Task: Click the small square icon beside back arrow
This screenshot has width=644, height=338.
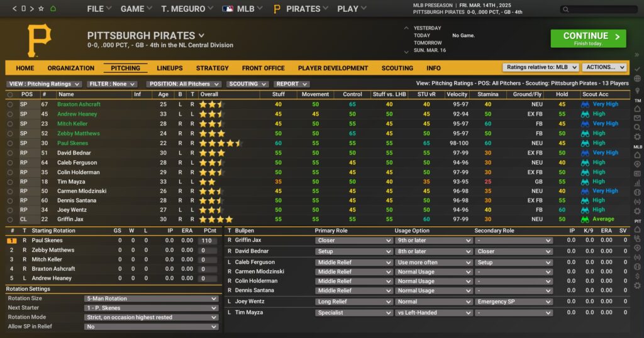Action: click(x=23, y=9)
